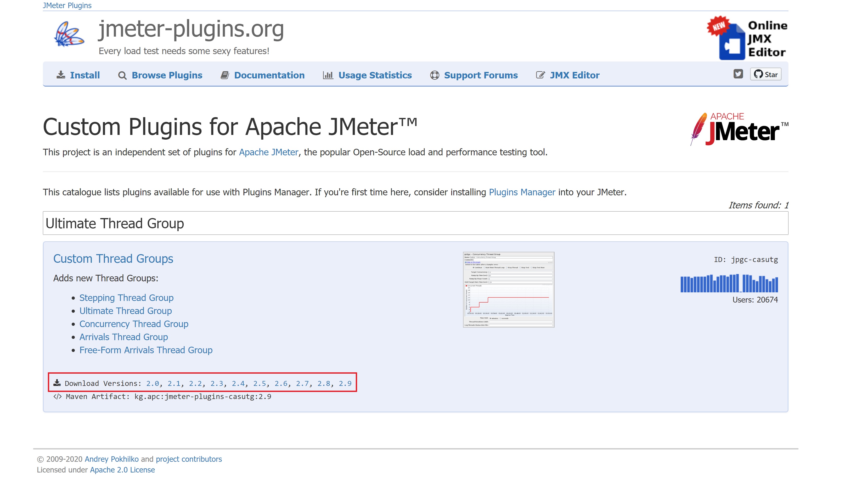Open Concurrency Thread Group link

pyautogui.click(x=134, y=324)
